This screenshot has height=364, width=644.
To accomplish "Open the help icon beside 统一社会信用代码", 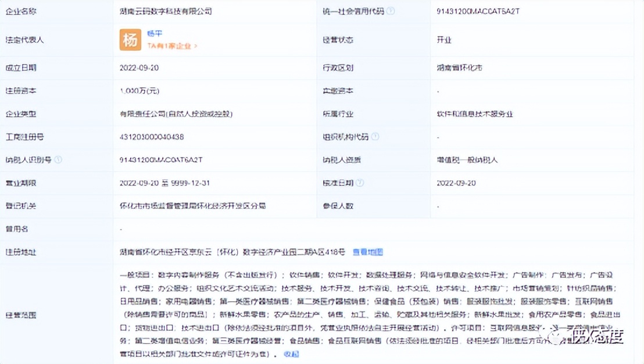I will (x=392, y=10).
